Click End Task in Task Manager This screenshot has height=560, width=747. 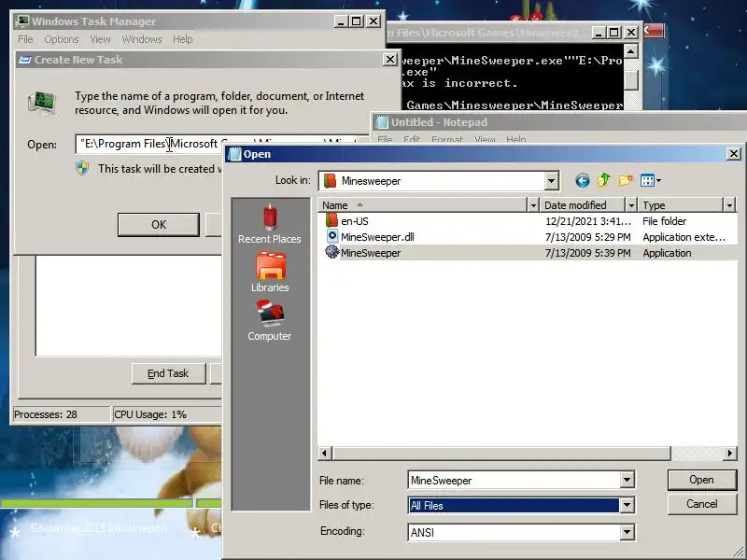click(x=169, y=373)
